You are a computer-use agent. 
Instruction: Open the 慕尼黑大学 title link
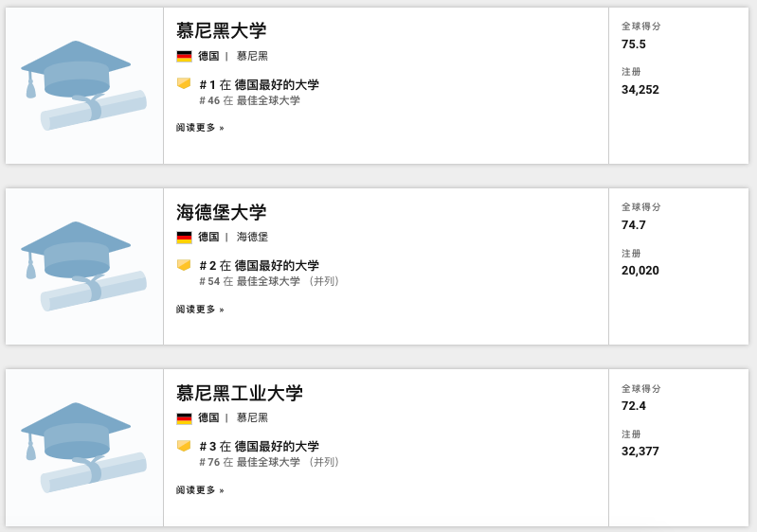[221, 31]
